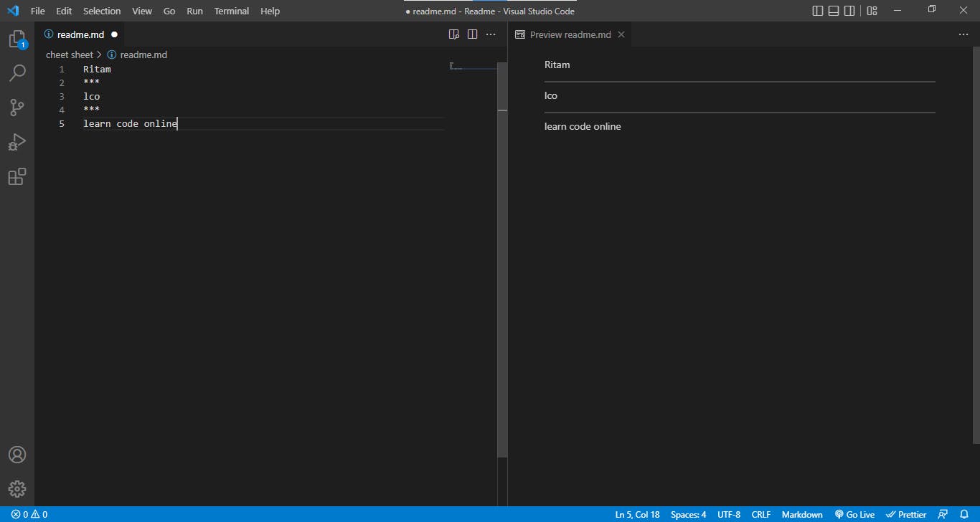Open notifications bell icon
Image resolution: width=980 pixels, height=522 pixels.
coord(964,514)
